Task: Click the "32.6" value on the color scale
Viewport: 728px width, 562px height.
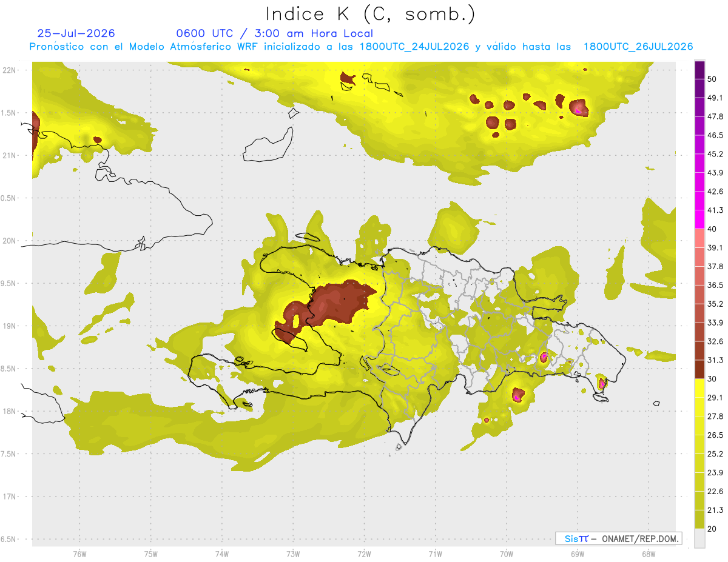Action: pyautogui.click(x=715, y=341)
